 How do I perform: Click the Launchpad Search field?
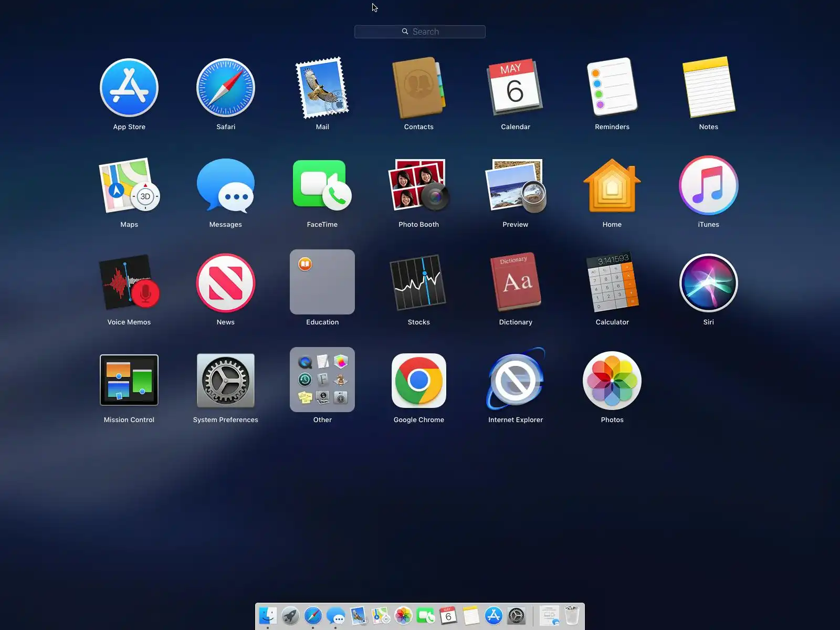point(420,31)
